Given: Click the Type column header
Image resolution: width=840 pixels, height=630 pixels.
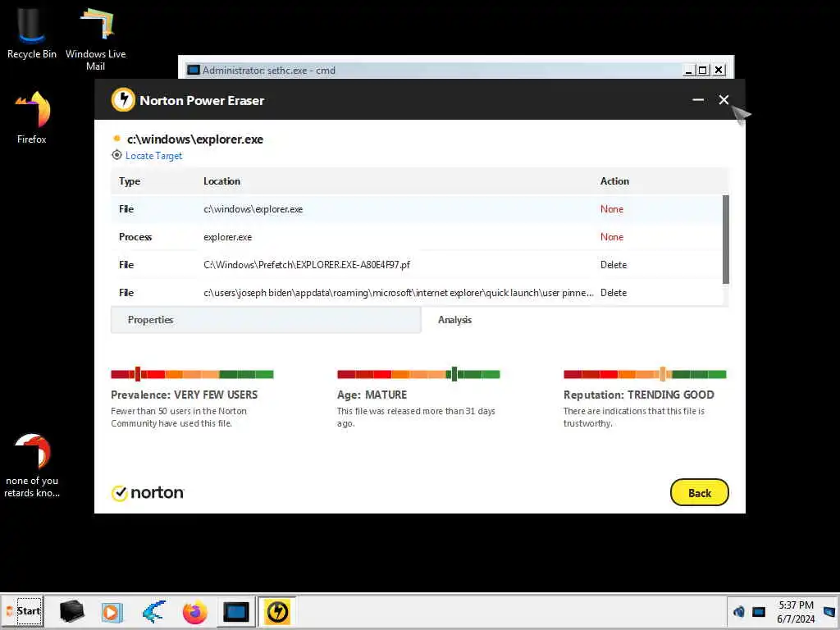Looking at the screenshot, I should 130,181.
